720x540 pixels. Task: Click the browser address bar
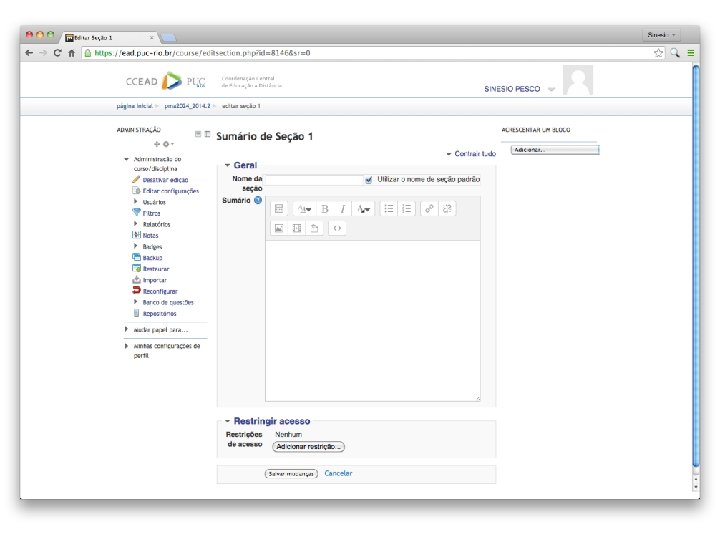[369, 53]
